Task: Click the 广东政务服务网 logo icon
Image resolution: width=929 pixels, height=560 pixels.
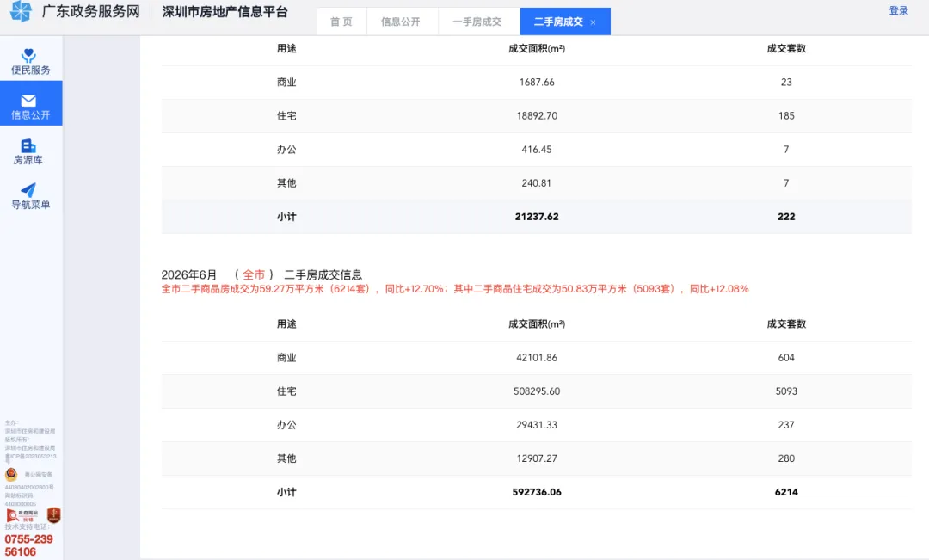Action: pyautogui.click(x=21, y=11)
